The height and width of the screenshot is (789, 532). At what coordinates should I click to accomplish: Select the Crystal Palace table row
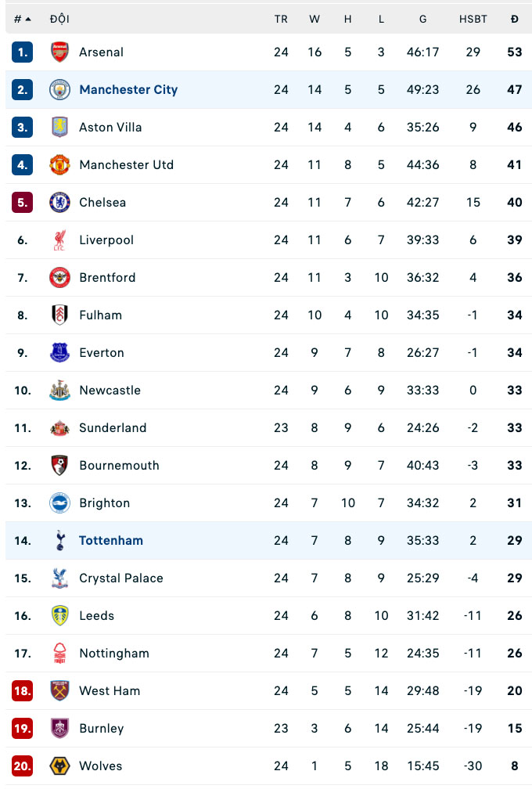266,578
